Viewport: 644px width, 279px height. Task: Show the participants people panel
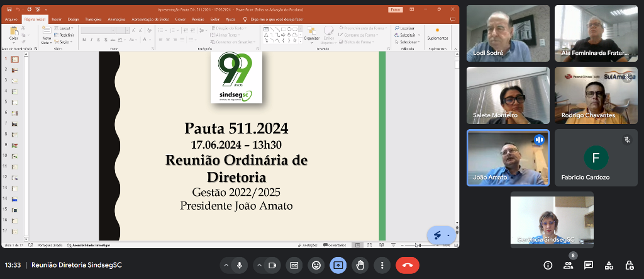[x=568, y=265]
